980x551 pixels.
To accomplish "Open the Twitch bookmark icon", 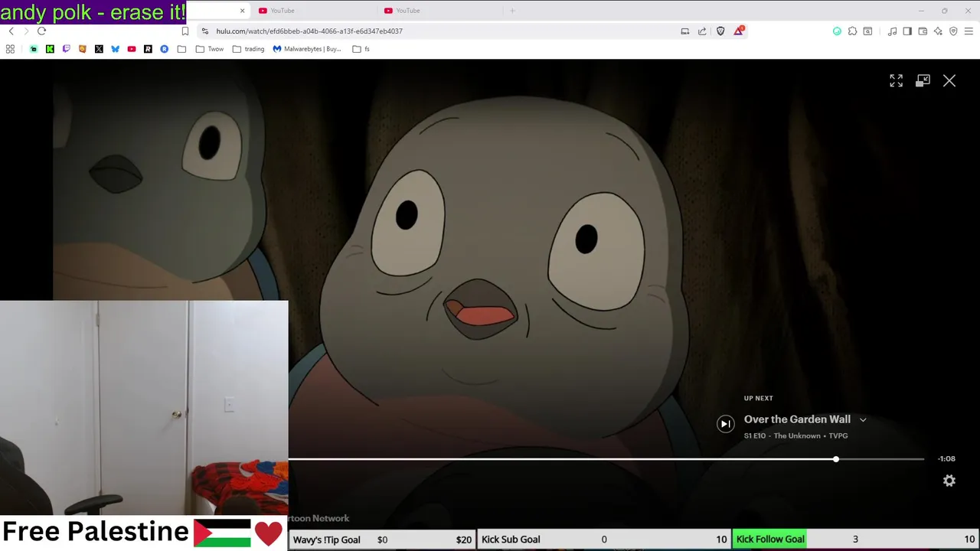I will (x=66, y=49).
